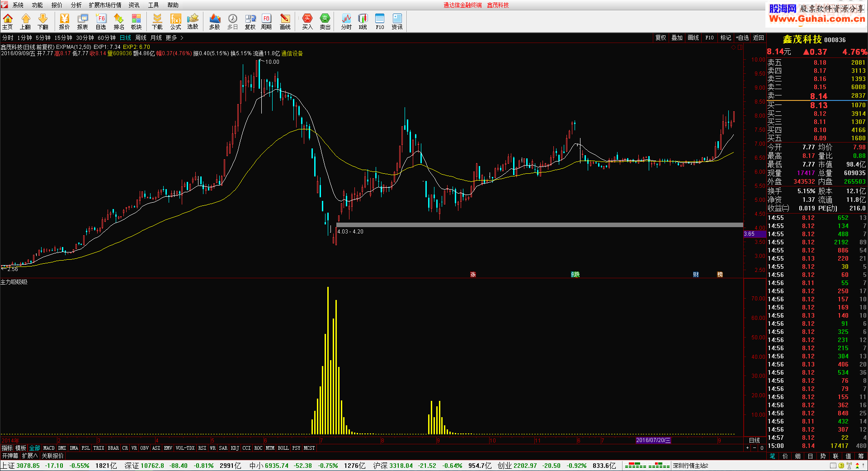The width and height of the screenshot is (868, 471).
Task: Select the 1分钟 period tab
Action: pyautogui.click(x=25, y=38)
